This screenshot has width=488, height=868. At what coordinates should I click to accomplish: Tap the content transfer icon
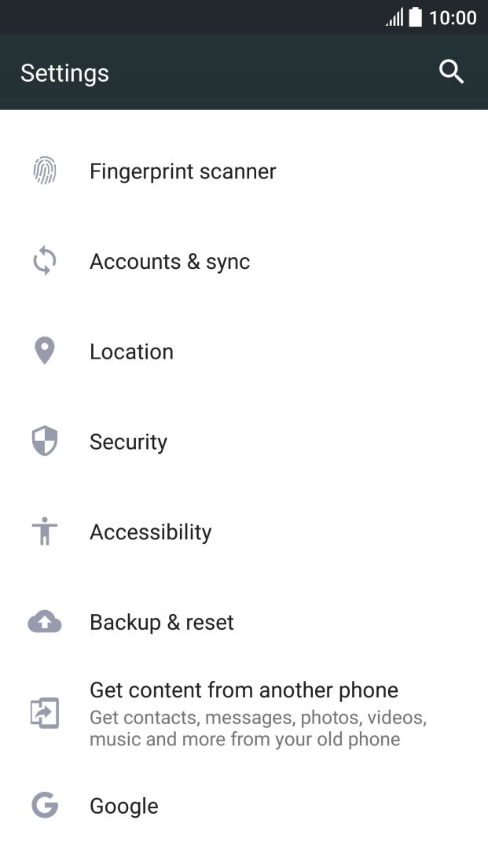tap(45, 714)
